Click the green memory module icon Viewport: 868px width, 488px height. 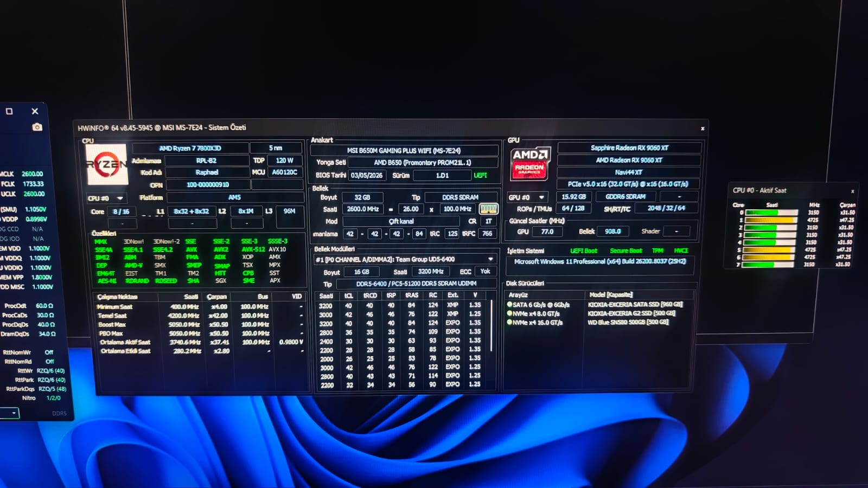click(x=488, y=209)
